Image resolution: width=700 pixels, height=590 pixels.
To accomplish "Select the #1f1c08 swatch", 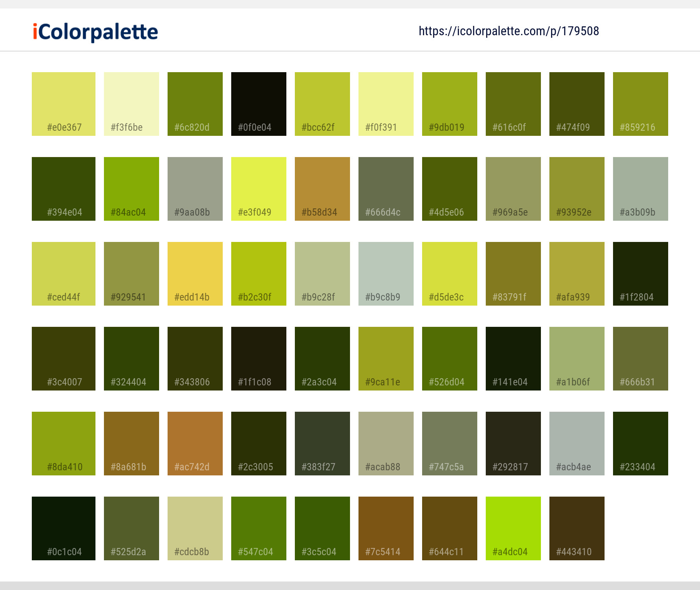I will (x=259, y=359).
